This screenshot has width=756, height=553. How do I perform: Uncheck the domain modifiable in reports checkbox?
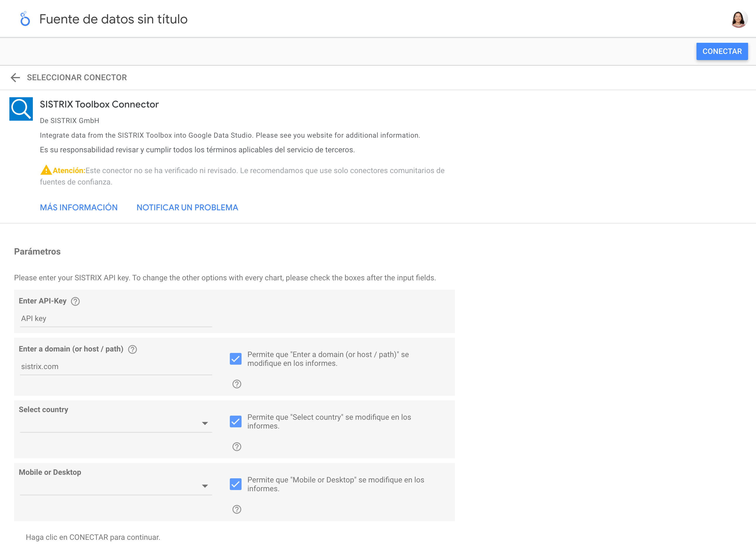tap(236, 359)
